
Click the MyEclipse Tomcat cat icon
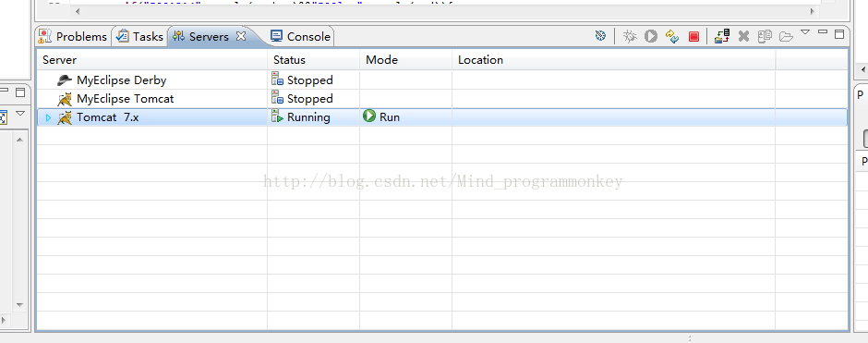coord(65,99)
